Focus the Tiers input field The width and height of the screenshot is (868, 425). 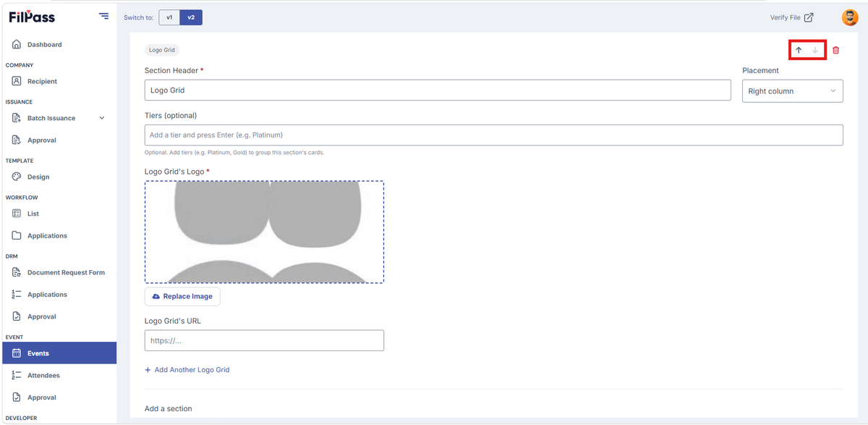pyautogui.click(x=493, y=135)
